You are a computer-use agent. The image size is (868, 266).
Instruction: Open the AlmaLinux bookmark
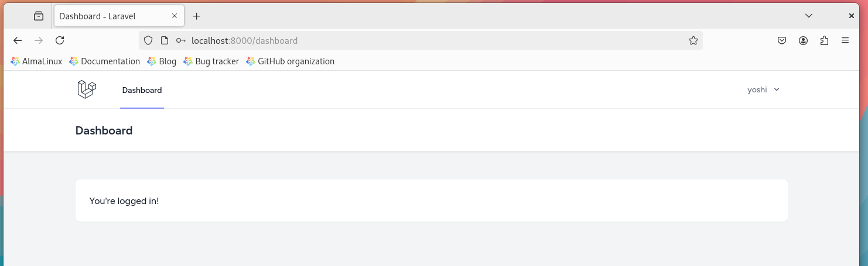coord(36,61)
